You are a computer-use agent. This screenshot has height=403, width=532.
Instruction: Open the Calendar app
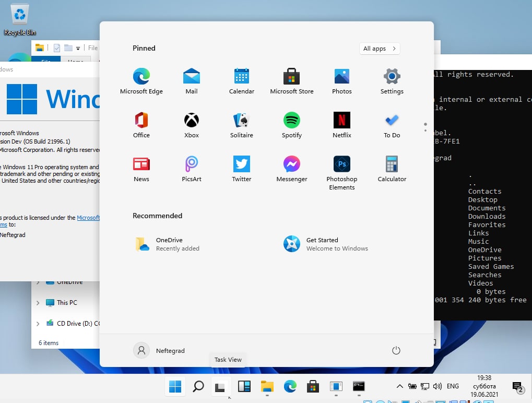click(x=242, y=81)
